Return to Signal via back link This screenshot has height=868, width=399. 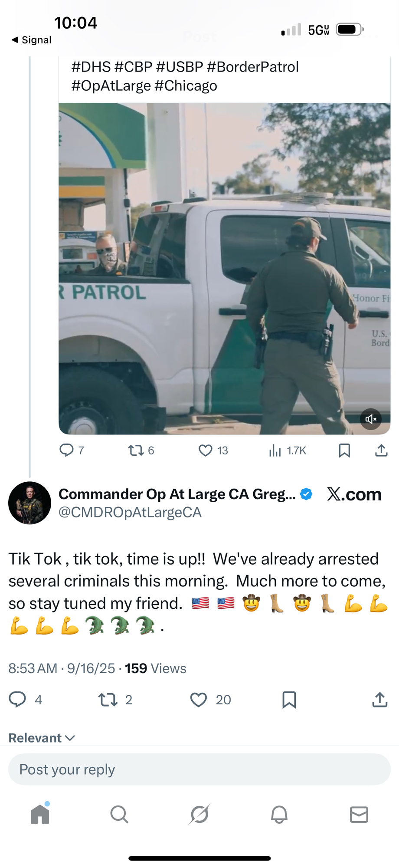(x=31, y=40)
